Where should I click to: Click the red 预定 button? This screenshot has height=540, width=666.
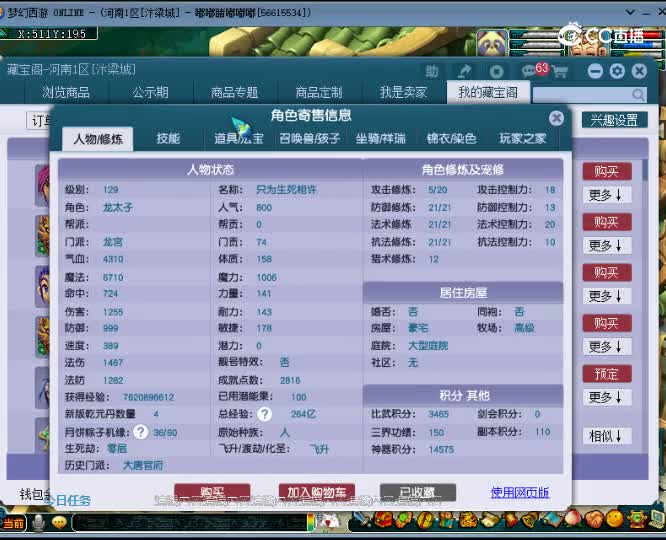tap(607, 374)
